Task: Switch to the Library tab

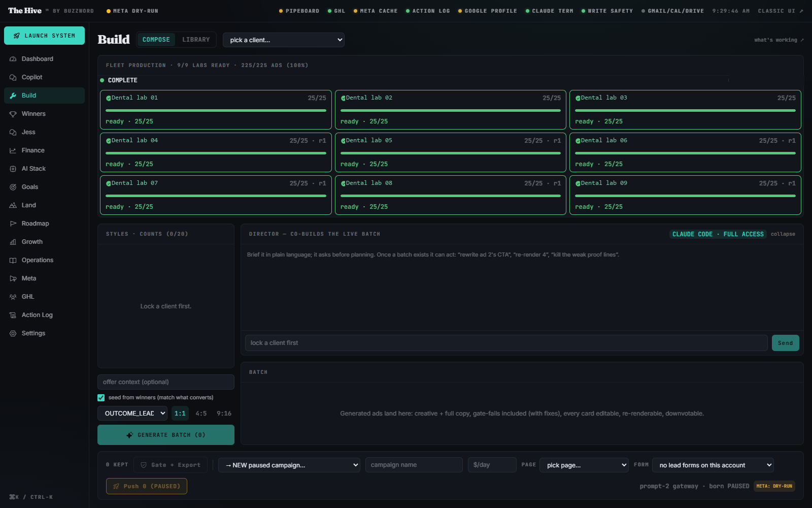Action: click(x=196, y=40)
